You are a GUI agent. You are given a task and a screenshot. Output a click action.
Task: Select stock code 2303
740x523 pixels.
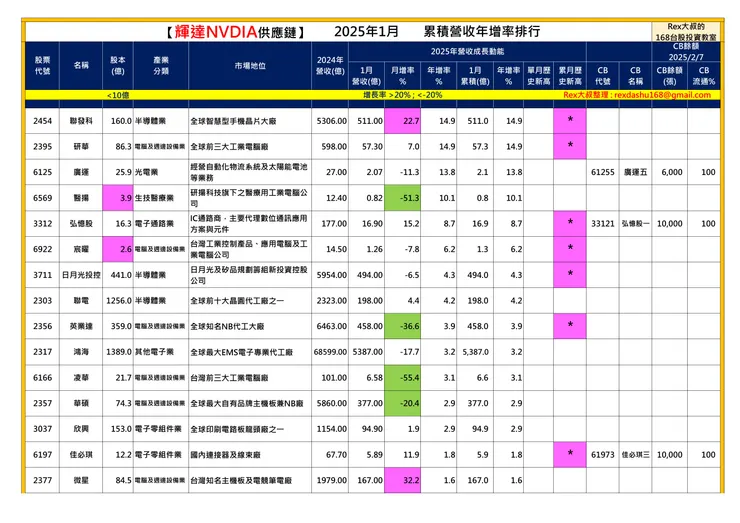(42, 301)
